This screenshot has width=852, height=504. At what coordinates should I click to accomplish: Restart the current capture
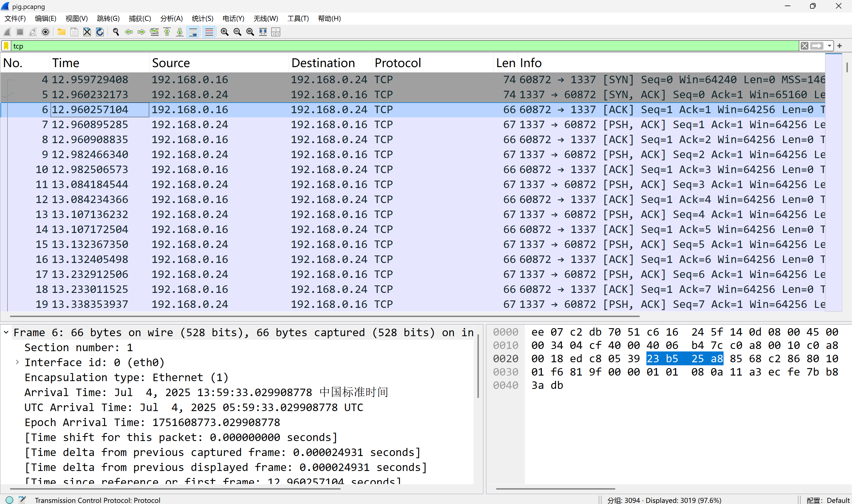33,32
